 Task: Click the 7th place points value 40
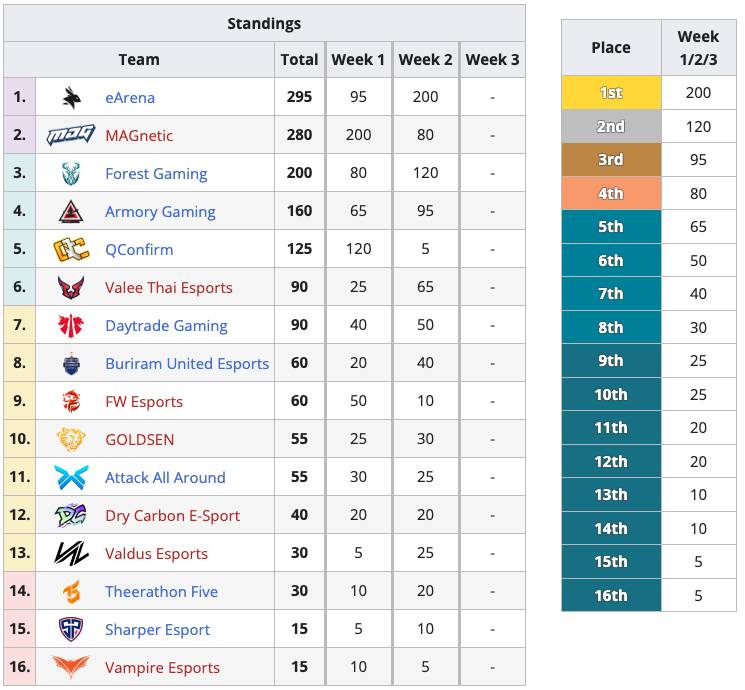pyautogui.click(x=698, y=294)
